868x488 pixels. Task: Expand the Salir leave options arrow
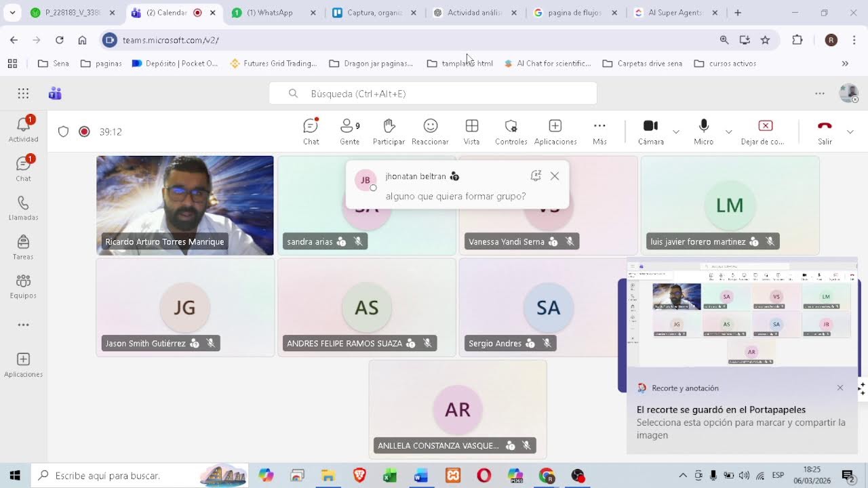(850, 131)
